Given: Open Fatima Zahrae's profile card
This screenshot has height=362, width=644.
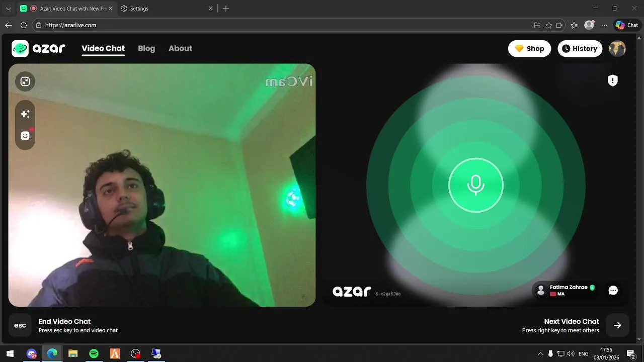Looking at the screenshot, I should 567,290.
